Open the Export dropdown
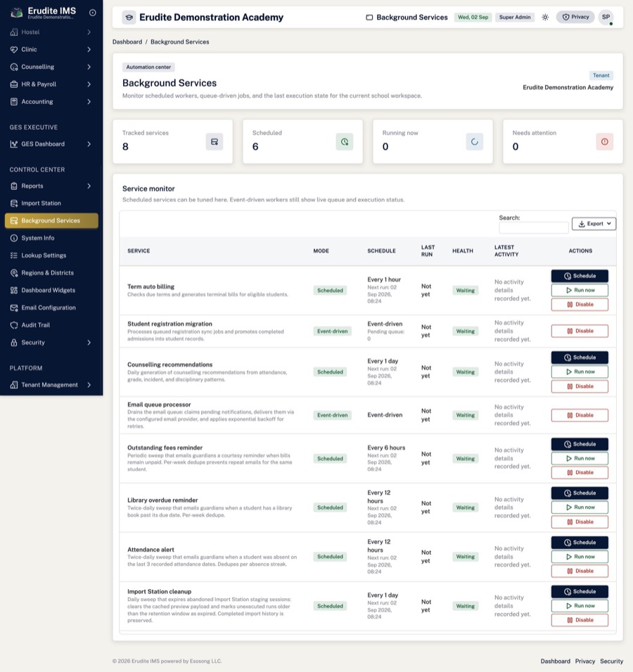This screenshot has width=633, height=672. pyautogui.click(x=594, y=224)
